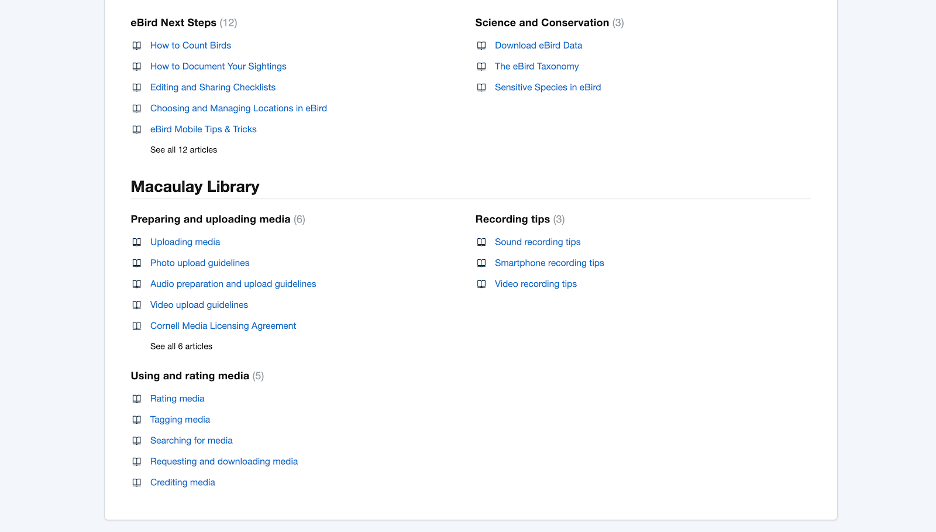
Task: Click the article icon beside Crediting media
Action: (137, 482)
